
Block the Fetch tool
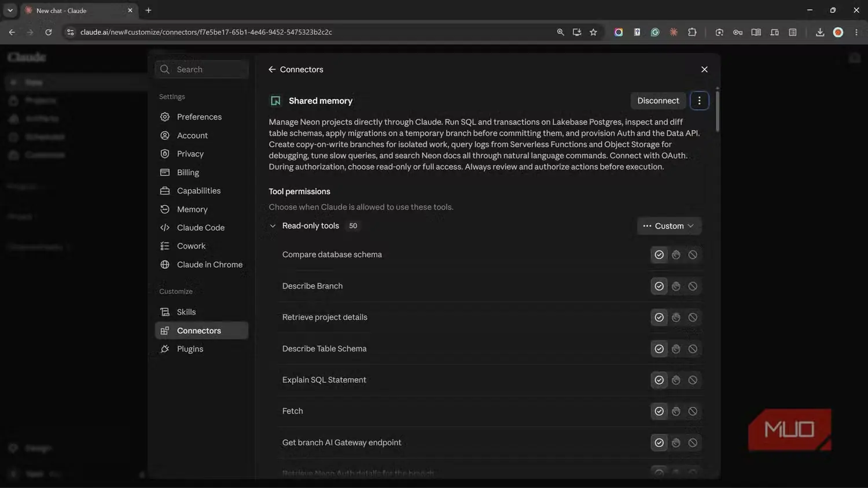pos(693,411)
